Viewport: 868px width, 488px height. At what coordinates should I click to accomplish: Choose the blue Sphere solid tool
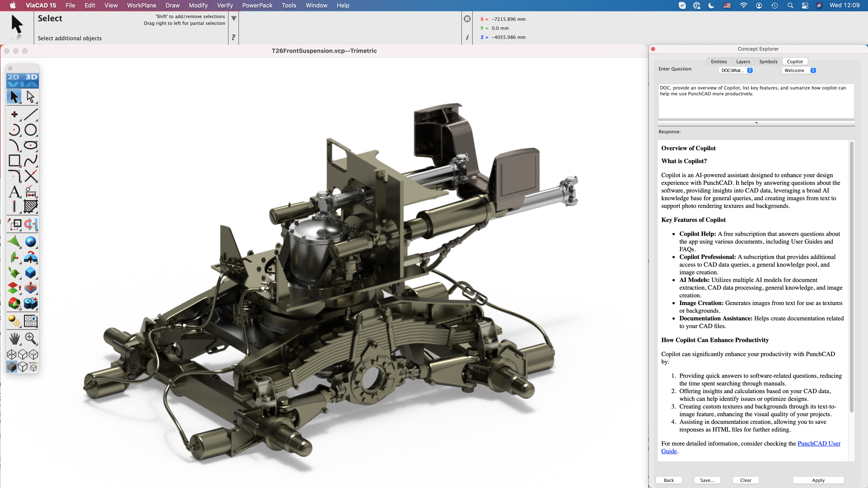pos(31,242)
